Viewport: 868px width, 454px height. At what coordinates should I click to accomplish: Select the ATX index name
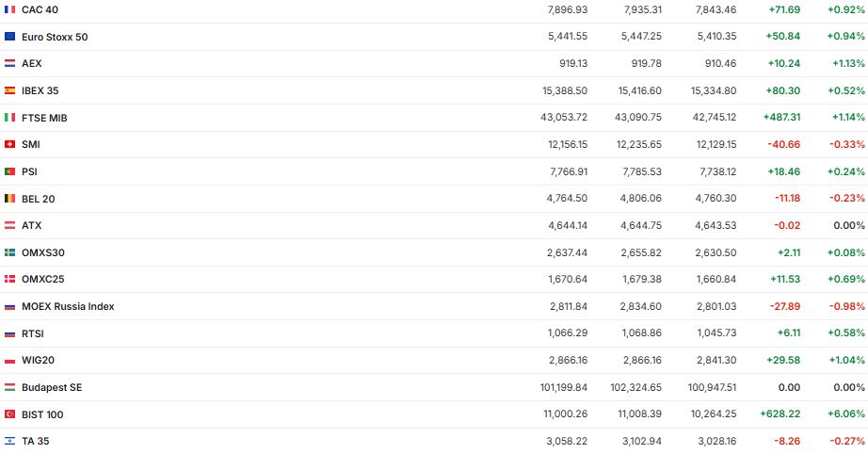point(32,226)
